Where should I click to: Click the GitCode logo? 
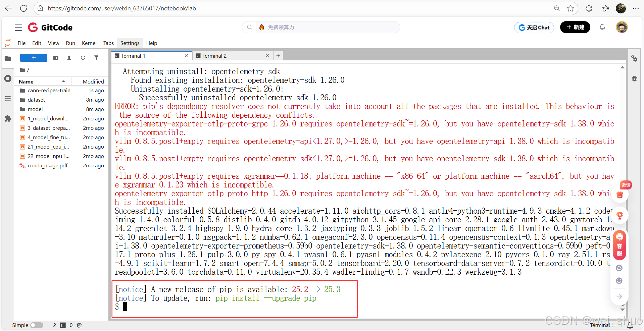(50, 27)
